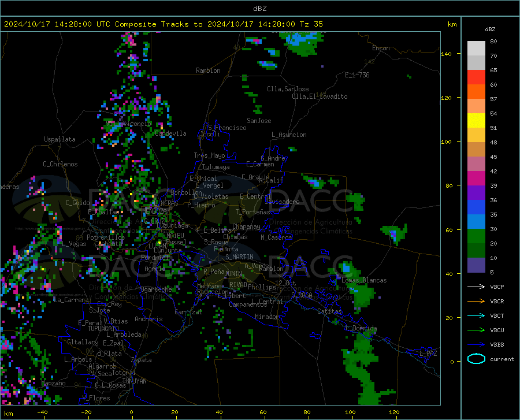Click the Zapata label

tap(142, 360)
